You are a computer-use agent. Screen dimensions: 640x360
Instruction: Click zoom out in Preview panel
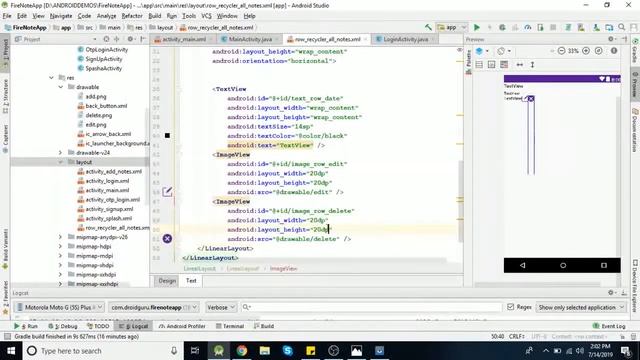click(561, 51)
